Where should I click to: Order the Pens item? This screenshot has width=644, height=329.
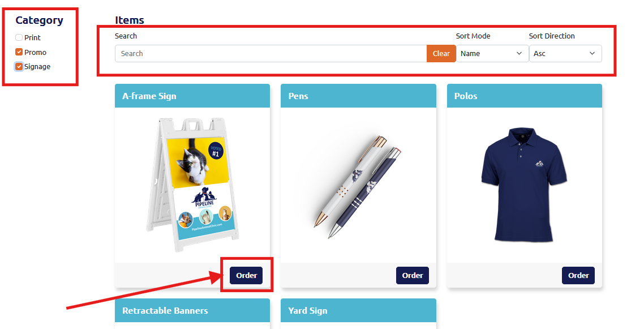[x=412, y=275]
